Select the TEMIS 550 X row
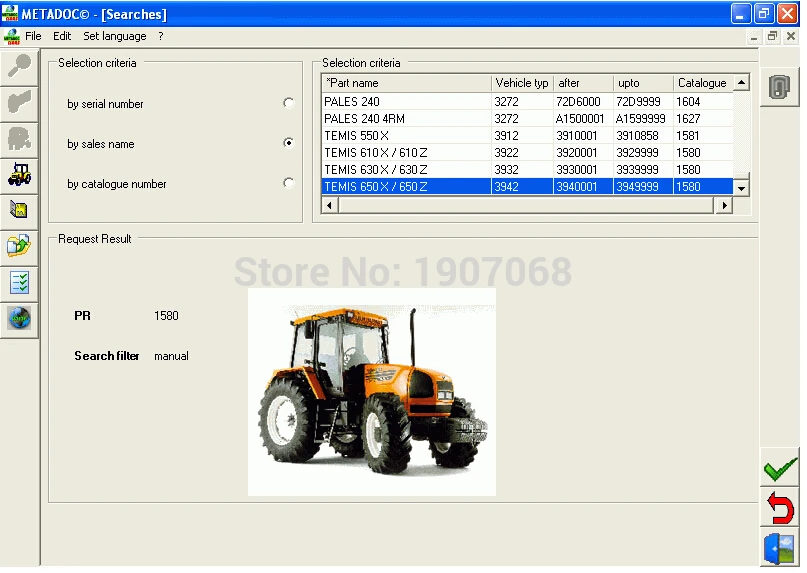The height and width of the screenshot is (573, 807). (527, 136)
